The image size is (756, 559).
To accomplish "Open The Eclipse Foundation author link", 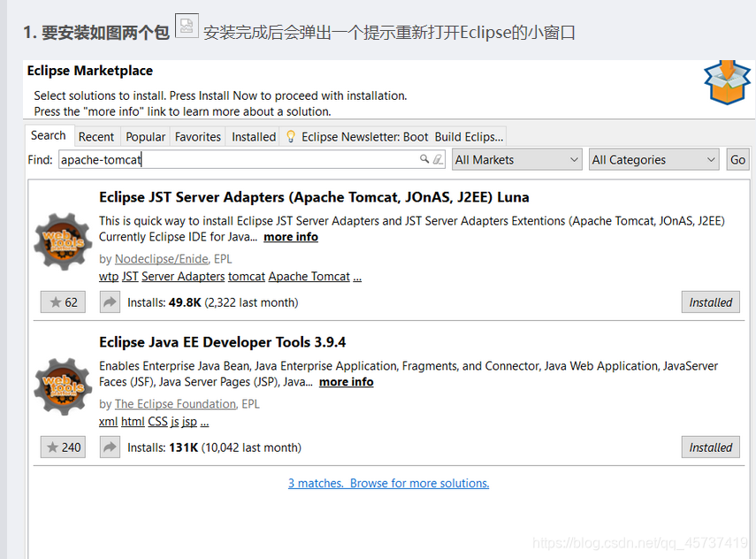I will tap(175, 403).
